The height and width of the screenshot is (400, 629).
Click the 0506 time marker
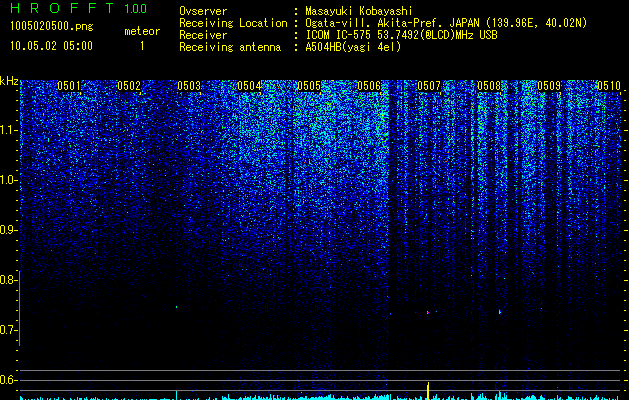(x=369, y=86)
